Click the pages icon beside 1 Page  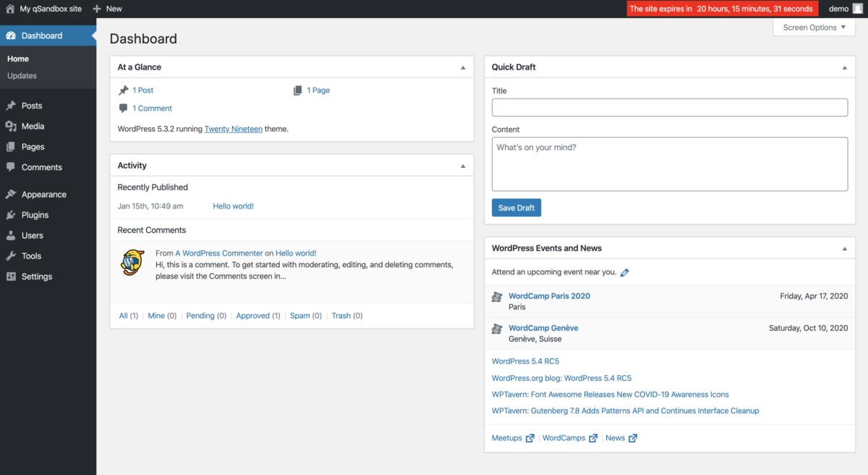click(298, 91)
